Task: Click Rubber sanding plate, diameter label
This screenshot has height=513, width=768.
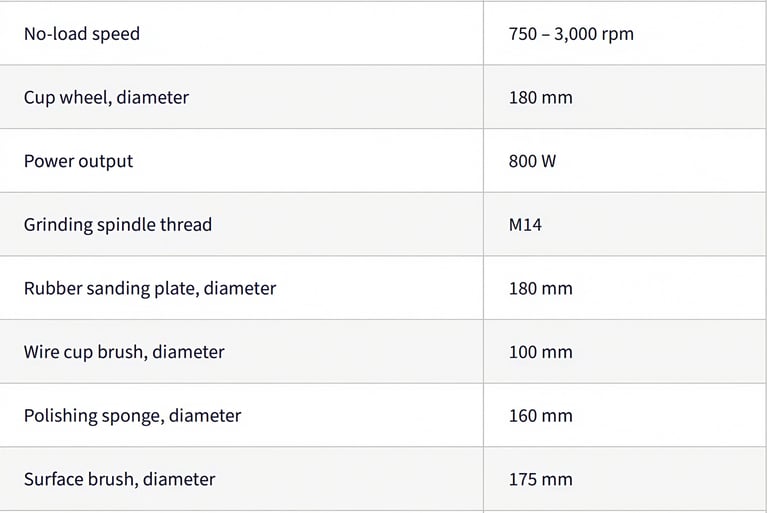Action: pyautogui.click(x=150, y=289)
